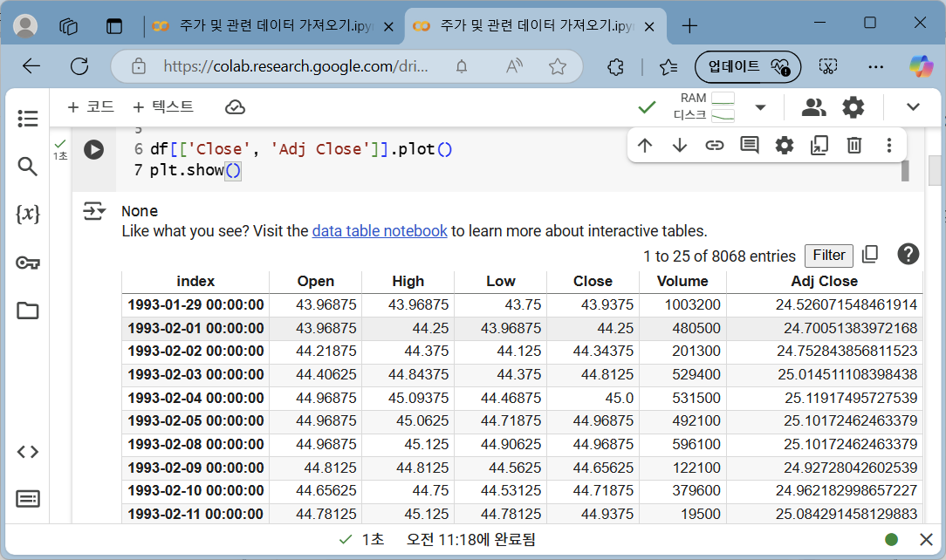946x560 pixels.
Task: Sort table by Volume column header
Action: (x=682, y=282)
